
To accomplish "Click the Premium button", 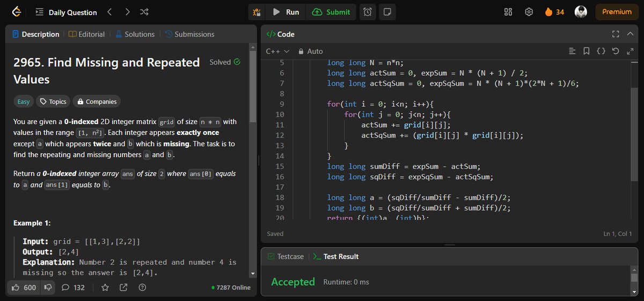I will [x=617, y=12].
